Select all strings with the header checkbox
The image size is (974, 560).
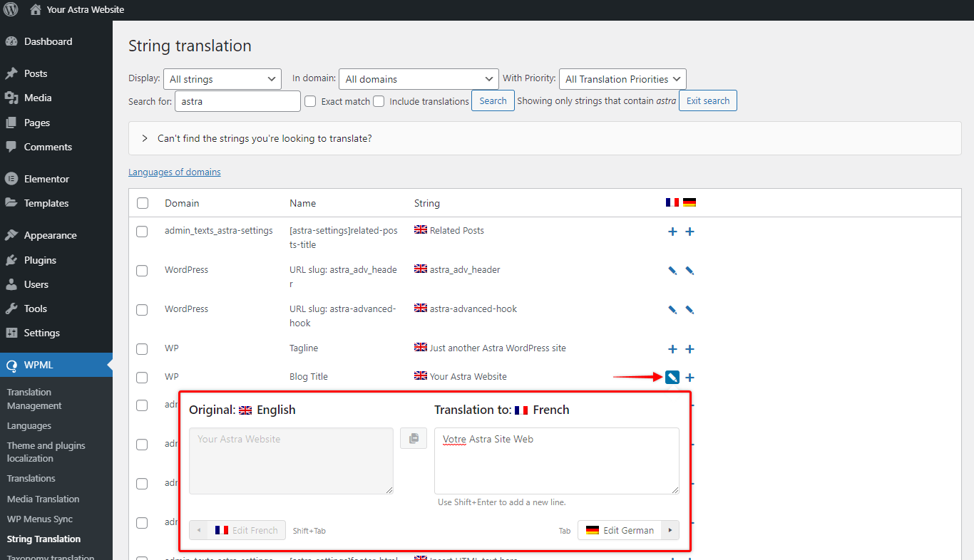coord(143,203)
